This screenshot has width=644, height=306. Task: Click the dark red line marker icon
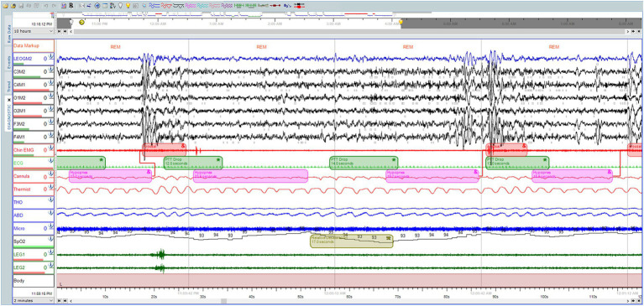pos(275,6)
